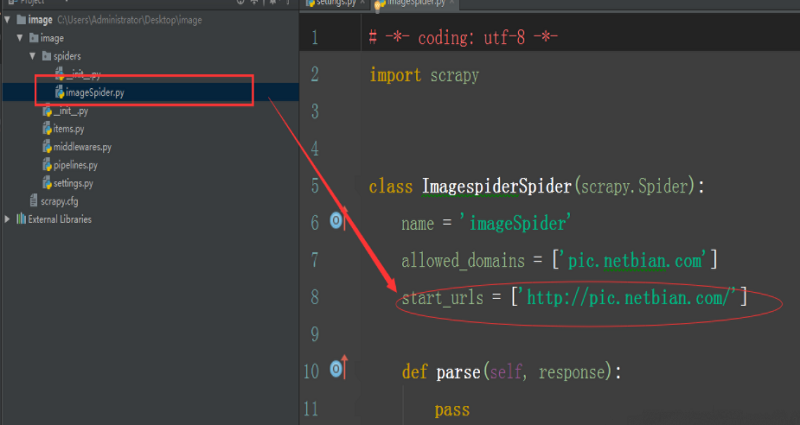Click the scrapy module name on line 2
This screenshot has height=425, width=800.
click(455, 76)
